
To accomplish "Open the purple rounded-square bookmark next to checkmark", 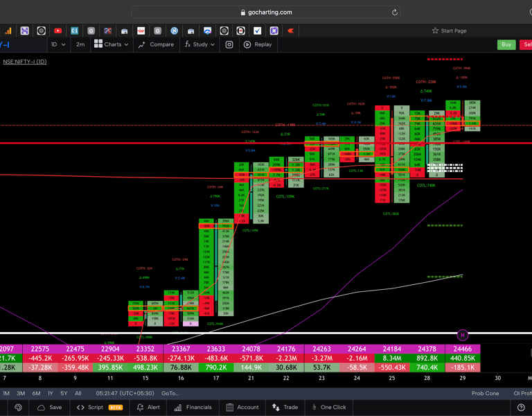I will pos(274,31).
